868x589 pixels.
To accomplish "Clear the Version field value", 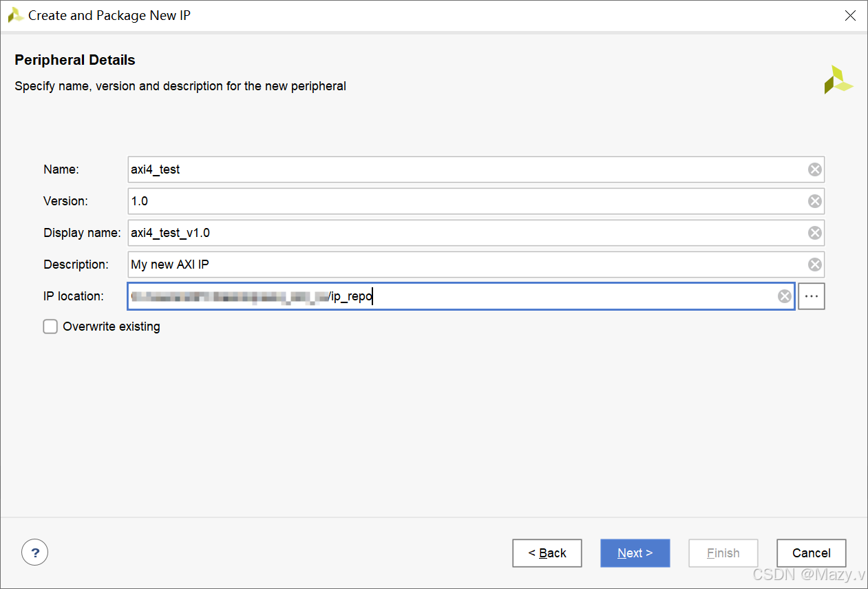I will tap(814, 201).
